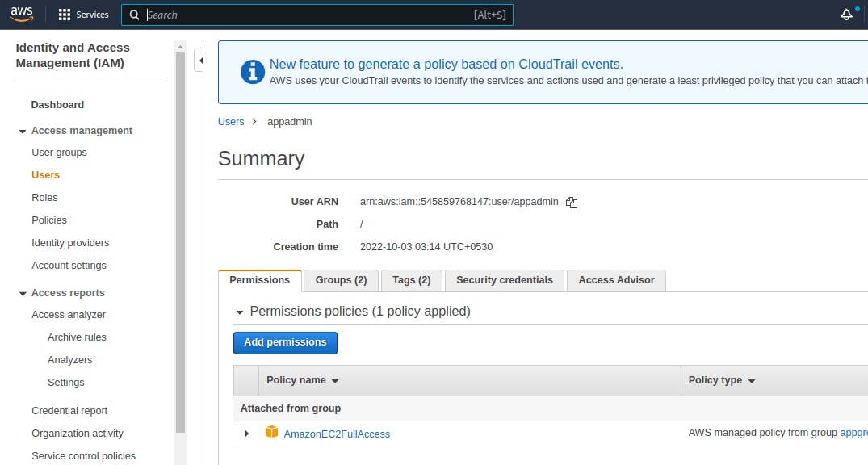The image size is (868, 465).
Task: Expand the AmazonEC2FullAccess policy row
Action: point(247,434)
